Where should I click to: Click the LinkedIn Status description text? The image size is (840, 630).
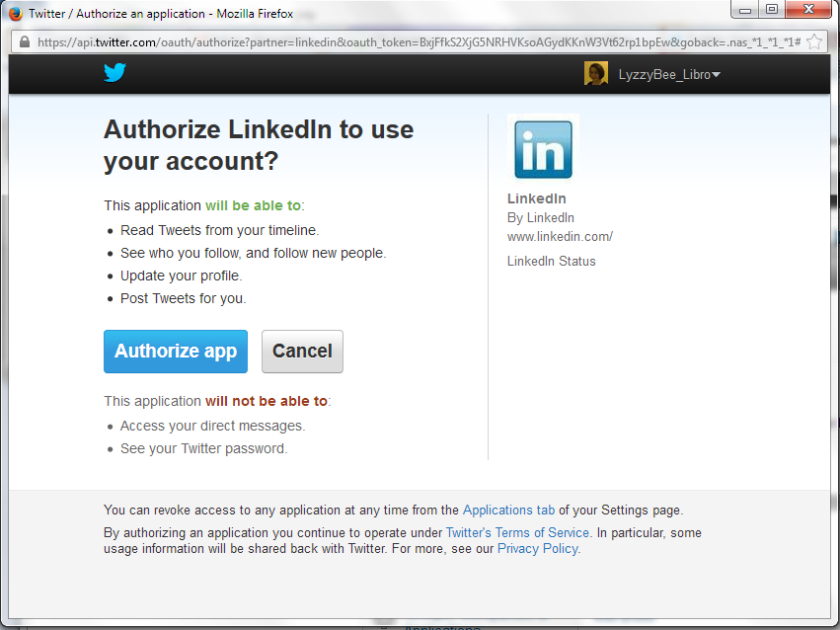point(551,262)
